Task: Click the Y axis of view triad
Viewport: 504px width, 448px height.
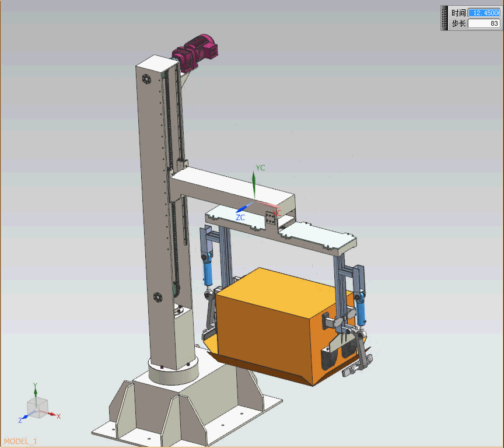Action: point(36,394)
